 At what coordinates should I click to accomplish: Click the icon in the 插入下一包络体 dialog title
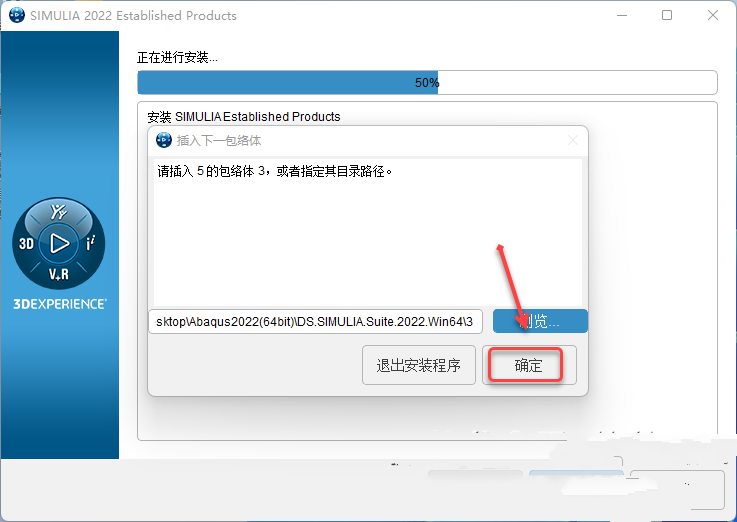pyautogui.click(x=164, y=140)
